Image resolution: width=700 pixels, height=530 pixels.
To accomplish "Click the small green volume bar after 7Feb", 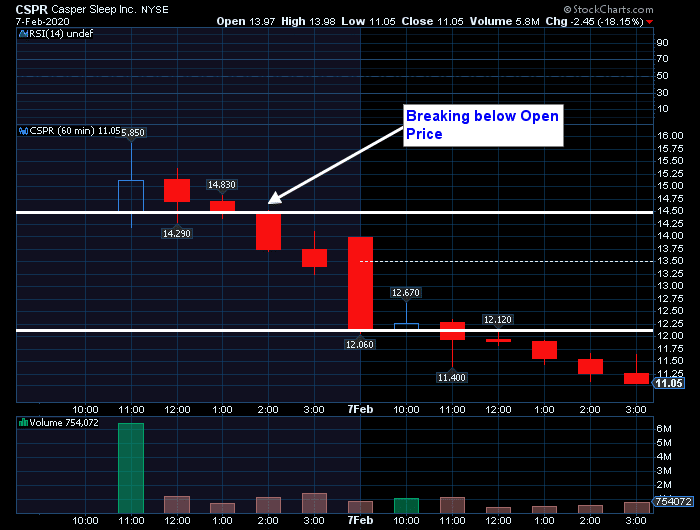I will pyautogui.click(x=406, y=505).
